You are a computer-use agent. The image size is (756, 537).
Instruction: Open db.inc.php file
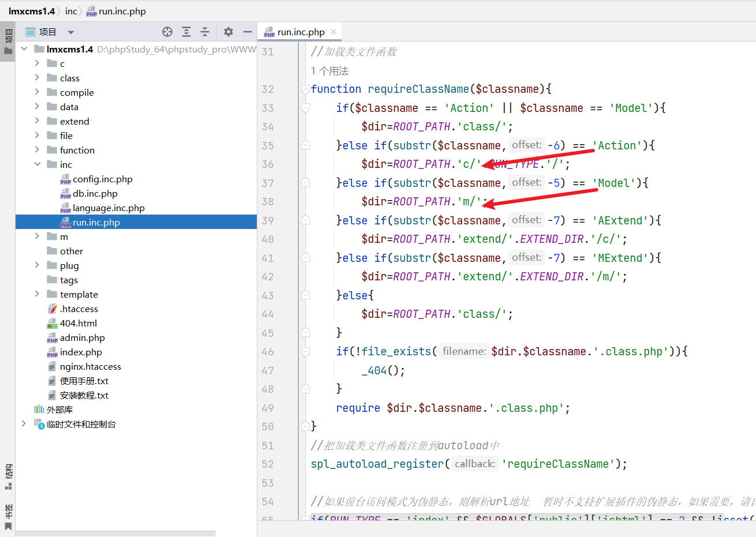point(95,193)
